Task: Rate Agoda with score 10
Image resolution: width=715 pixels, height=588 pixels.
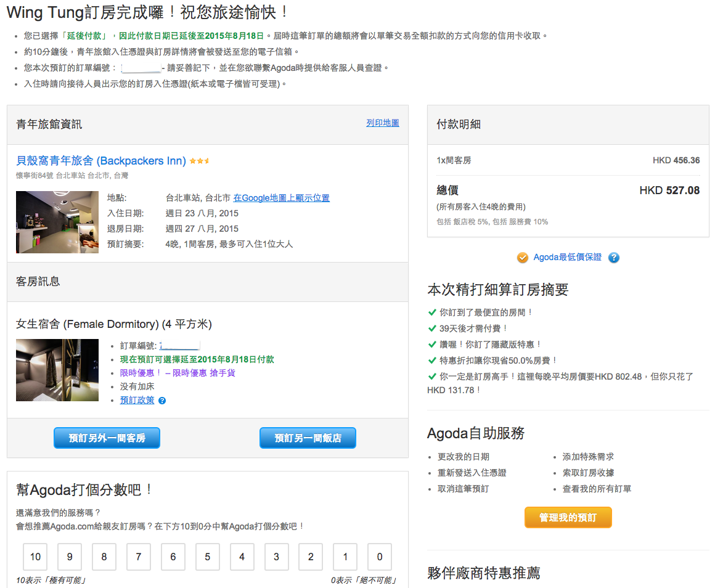Action: [35, 557]
